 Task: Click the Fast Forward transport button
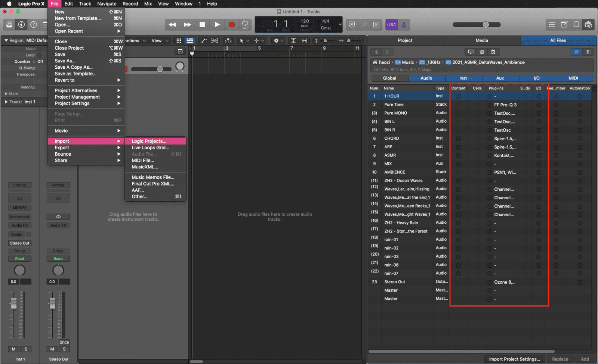pos(187,25)
